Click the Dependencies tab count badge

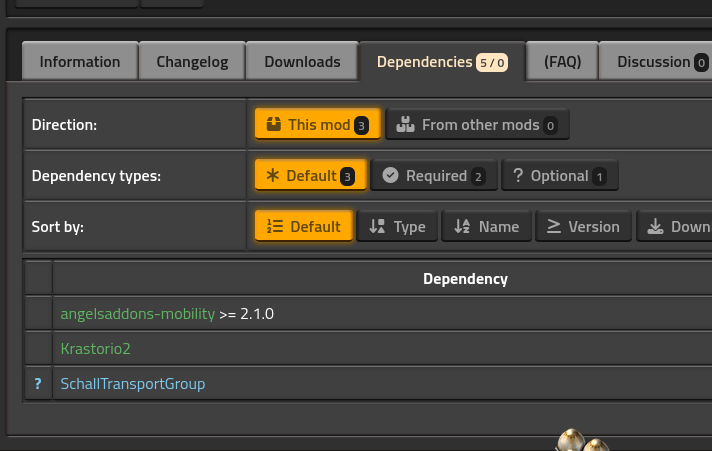click(492, 63)
